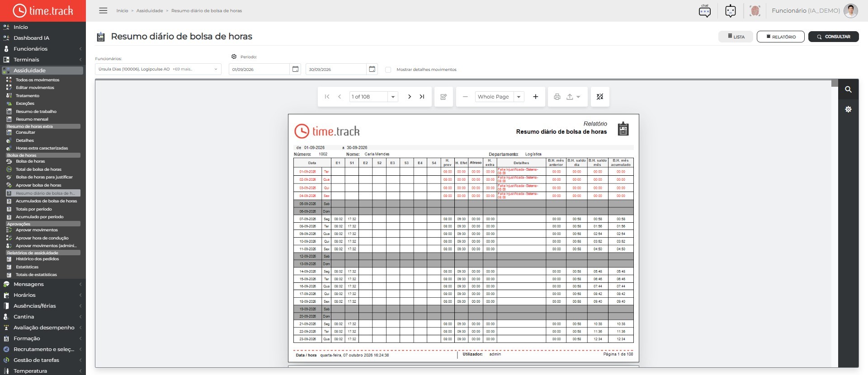Open the hamburger sidebar menu

pyautogui.click(x=103, y=10)
